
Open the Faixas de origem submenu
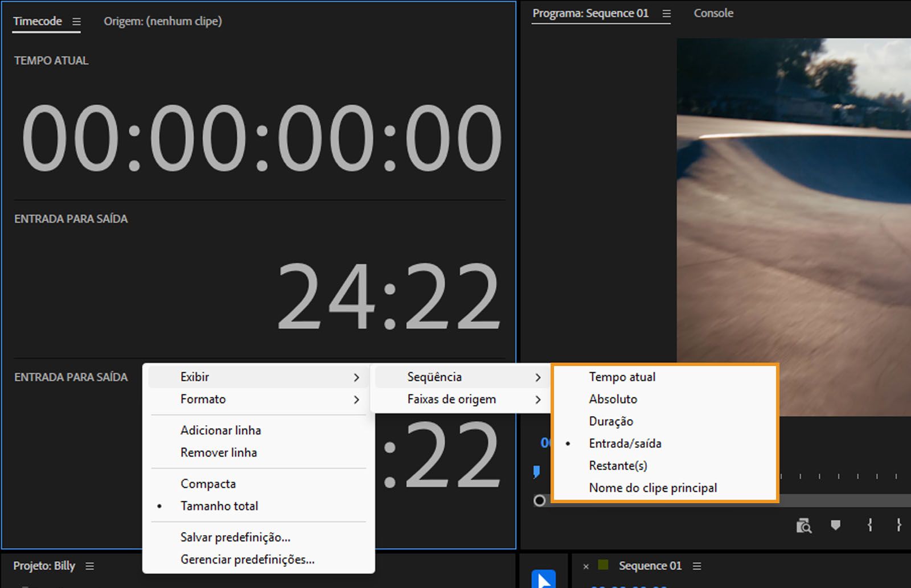(452, 399)
